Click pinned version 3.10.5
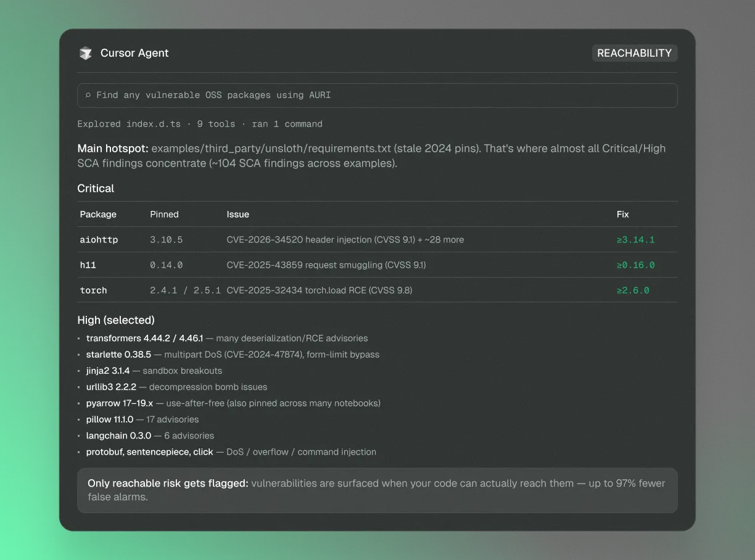 tap(167, 240)
